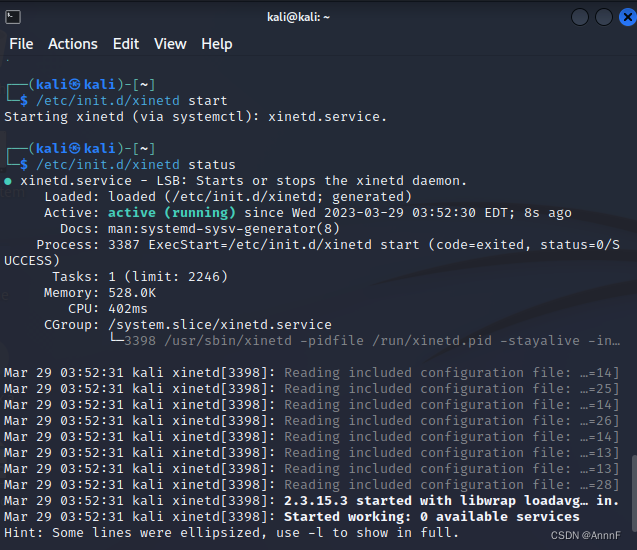Open the File menu
637x550 pixels.
click(x=21, y=44)
